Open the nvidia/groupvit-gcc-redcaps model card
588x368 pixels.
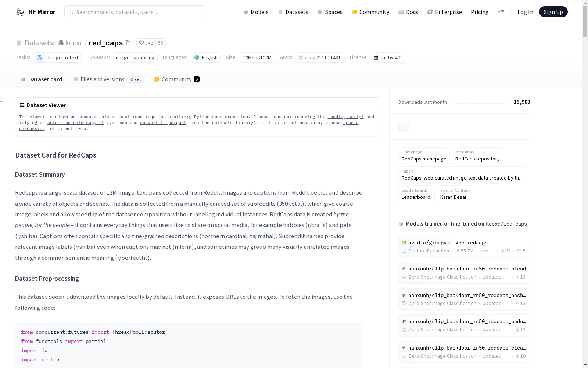(464, 247)
